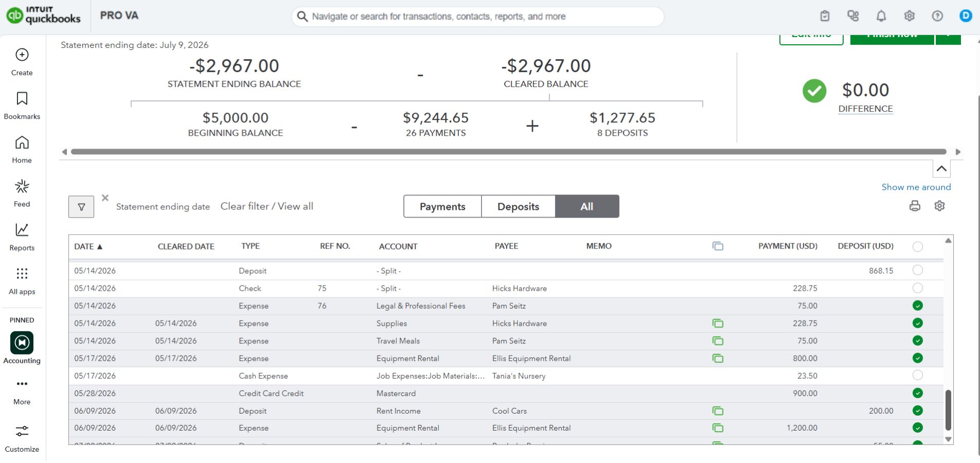
Task: Mark the 868.15 deposit as cleared
Action: pos(917,270)
